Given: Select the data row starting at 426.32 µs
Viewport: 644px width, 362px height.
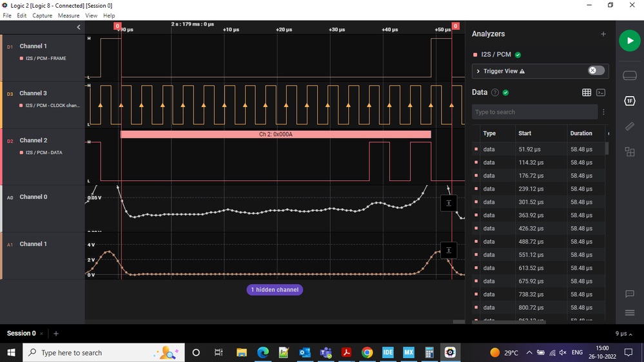Looking at the screenshot, I should click(x=538, y=228).
